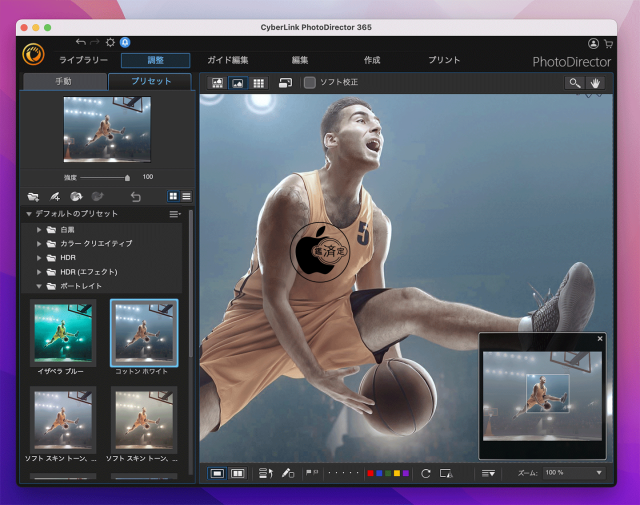Switch presets to thumbnail grid view
The width and height of the screenshot is (640, 505).
point(173,196)
